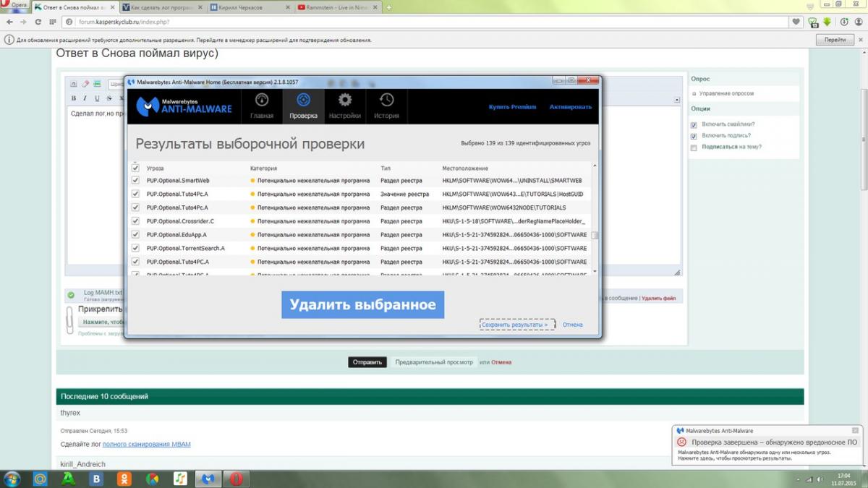This screenshot has width=868, height=488.
Task: Click Сохранить результаты button
Action: click(x=517, y=325)
